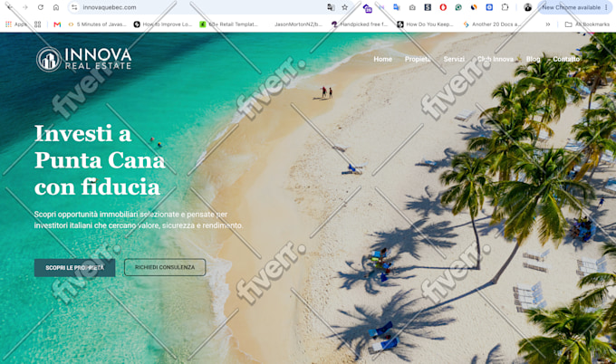This screenshot has height=364, width=616.
Task: Open the Extensions puzzle piece menu
Action: [x=505, y=7]
